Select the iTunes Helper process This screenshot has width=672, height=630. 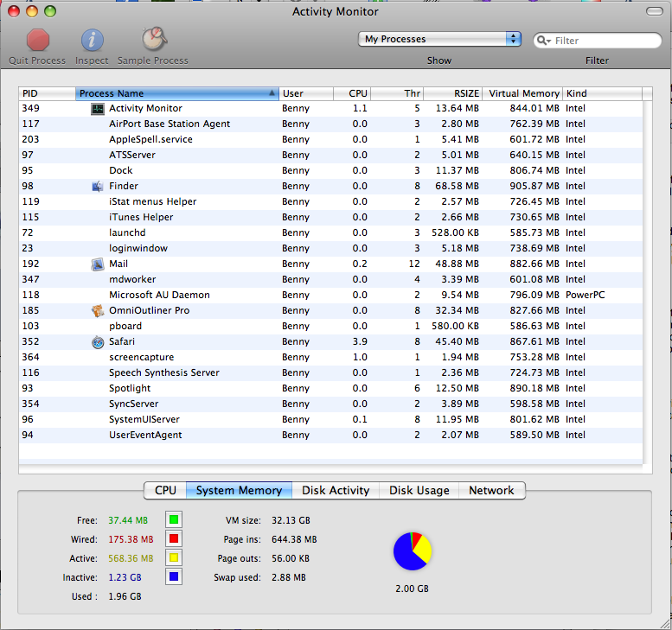330,218
